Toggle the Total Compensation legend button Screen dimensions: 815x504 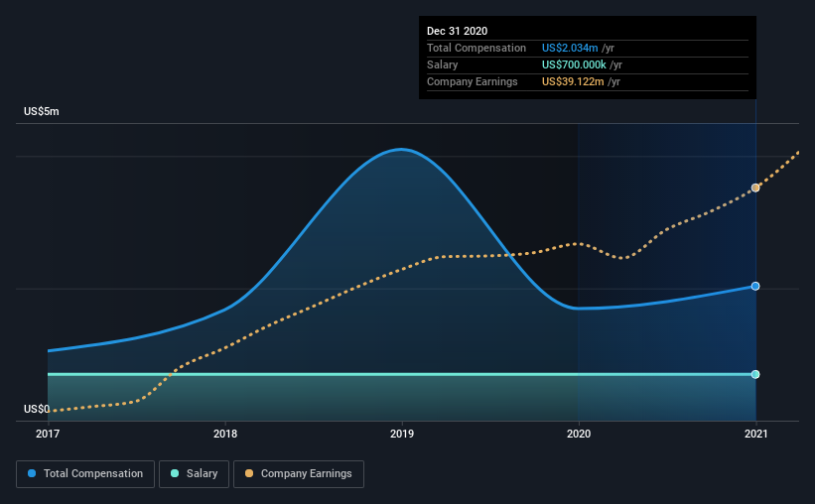coord(85,474)
